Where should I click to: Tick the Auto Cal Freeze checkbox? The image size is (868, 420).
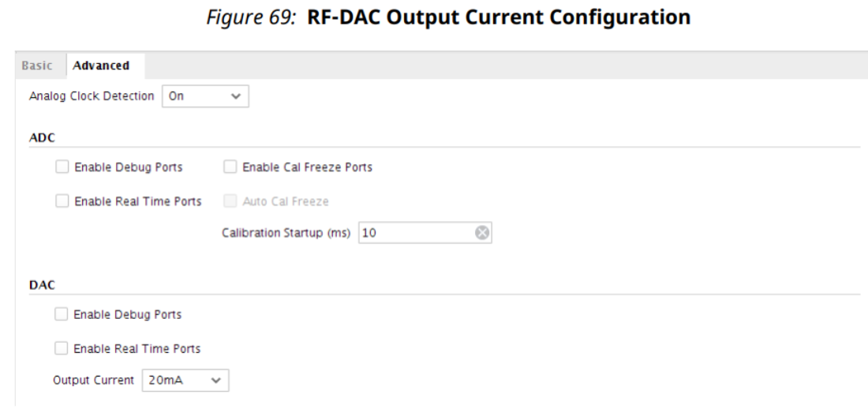pyautogui.click(x=230, y=201)
